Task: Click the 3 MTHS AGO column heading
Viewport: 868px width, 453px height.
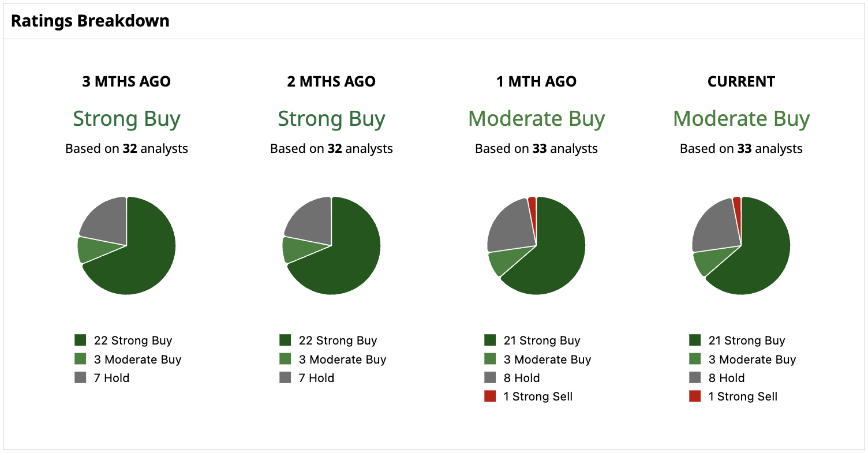Action: (x=126, y=82)
